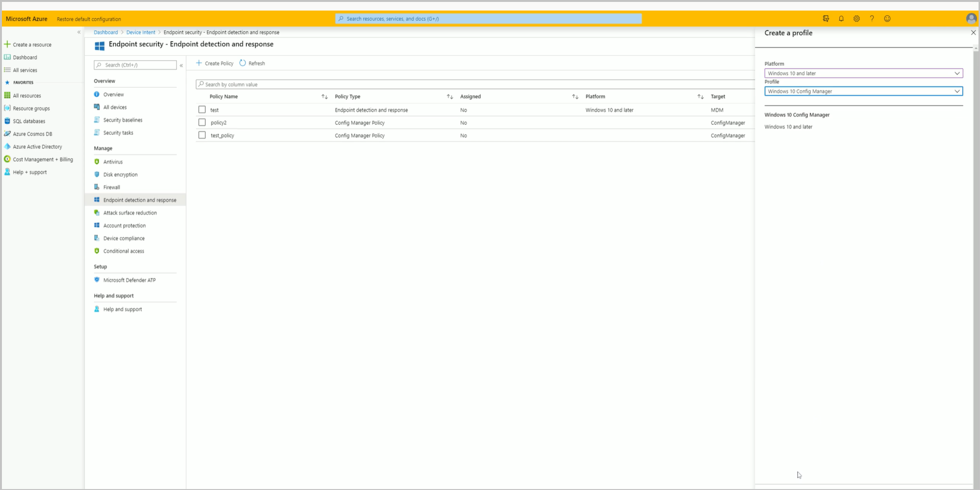Screen dimensions: 980x490
Task: Open the Device Intent breadcrumb link
Action: [140, 32]
